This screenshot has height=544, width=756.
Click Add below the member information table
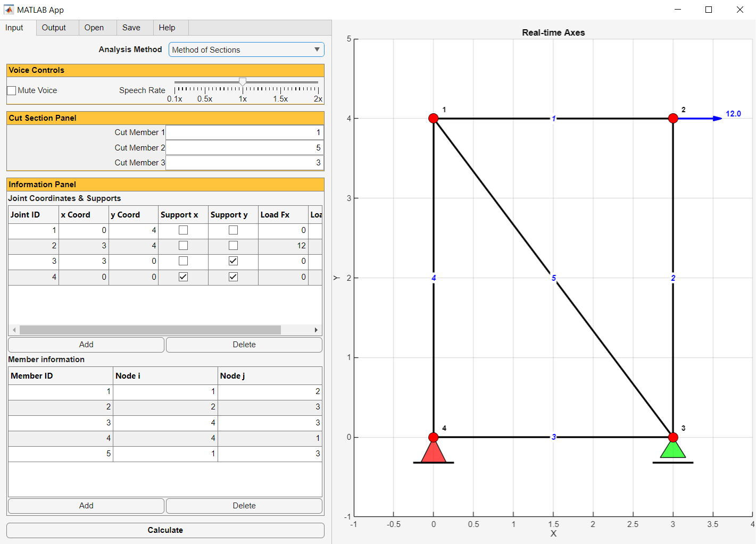click(86, 506)
